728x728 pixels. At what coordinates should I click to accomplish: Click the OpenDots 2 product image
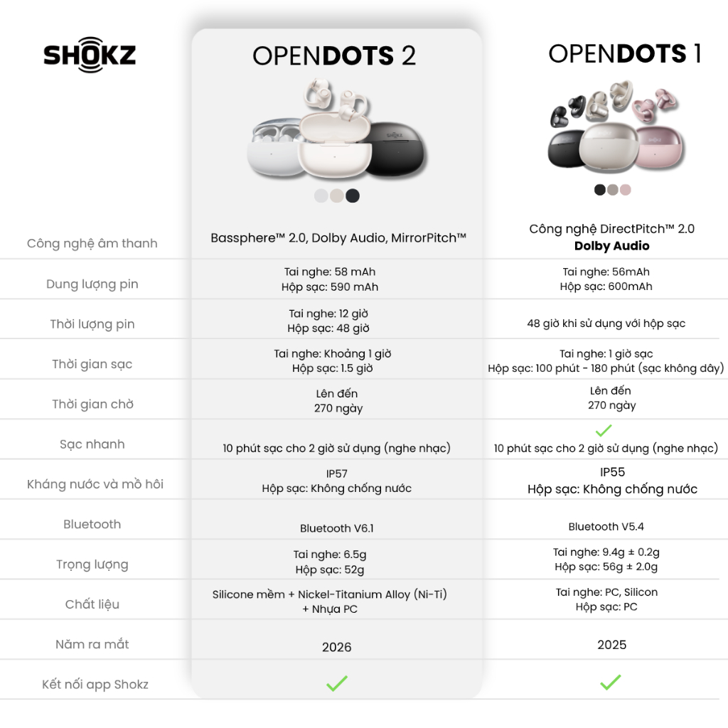coord(336,129)
